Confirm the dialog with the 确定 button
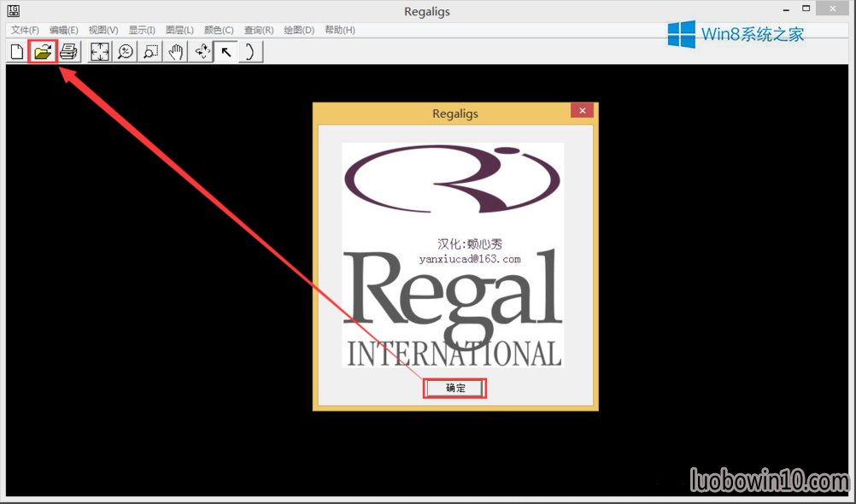 coord(454,388)
